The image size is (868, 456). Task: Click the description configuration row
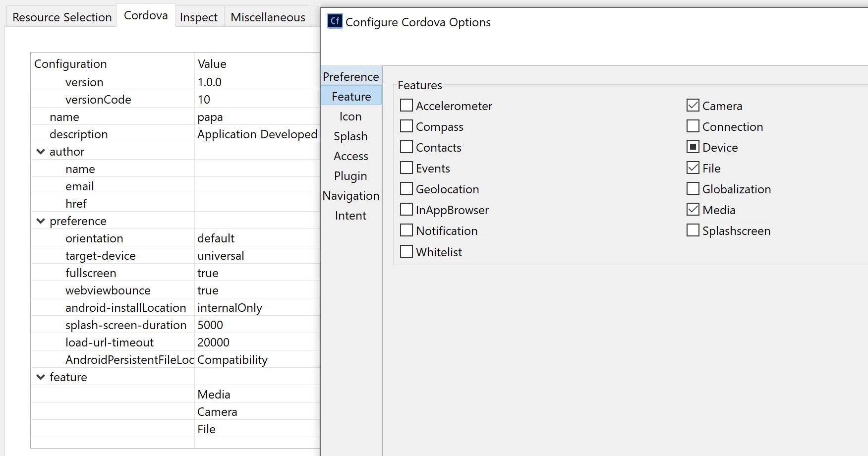tap(175, 134)
